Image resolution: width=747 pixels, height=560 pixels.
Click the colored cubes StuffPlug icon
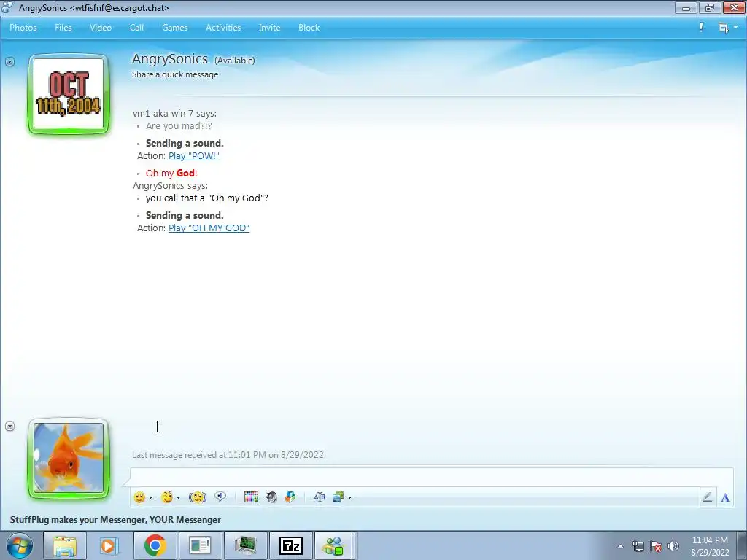[x=290, y=497]
